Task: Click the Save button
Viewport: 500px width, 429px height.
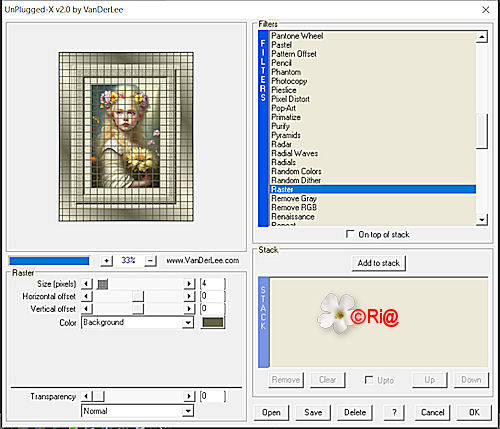Action: (313, 413)
